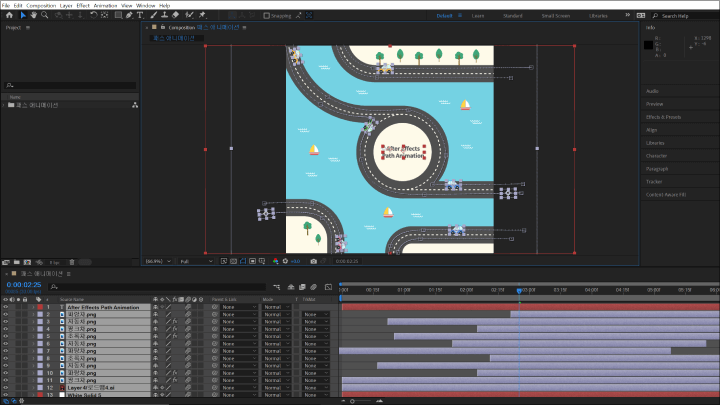Viewport: 720px width, 405px height.
Task: Click the composition mini-flowchart icon in timeline
Action: click(x=277, y=287)
